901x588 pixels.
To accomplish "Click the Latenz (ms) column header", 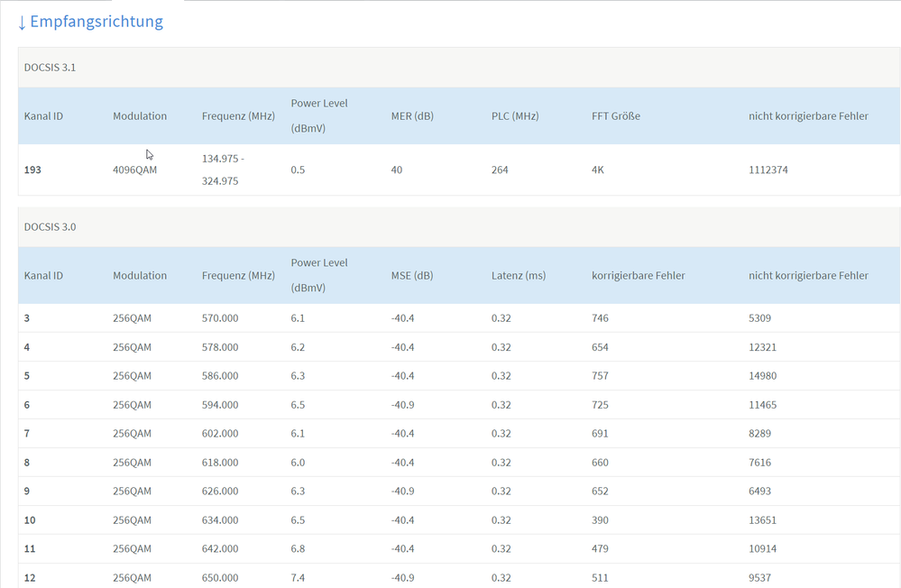I will point(519,276).
